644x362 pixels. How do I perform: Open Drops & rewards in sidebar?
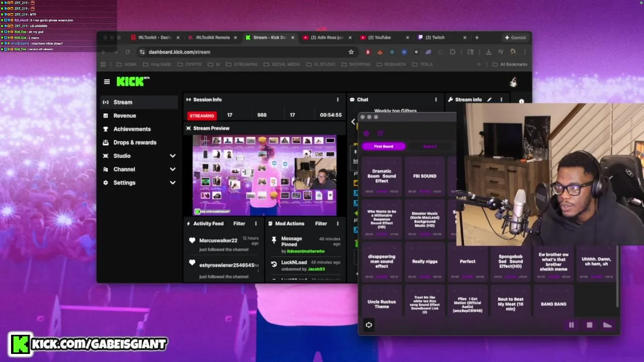tap(139, 142)
